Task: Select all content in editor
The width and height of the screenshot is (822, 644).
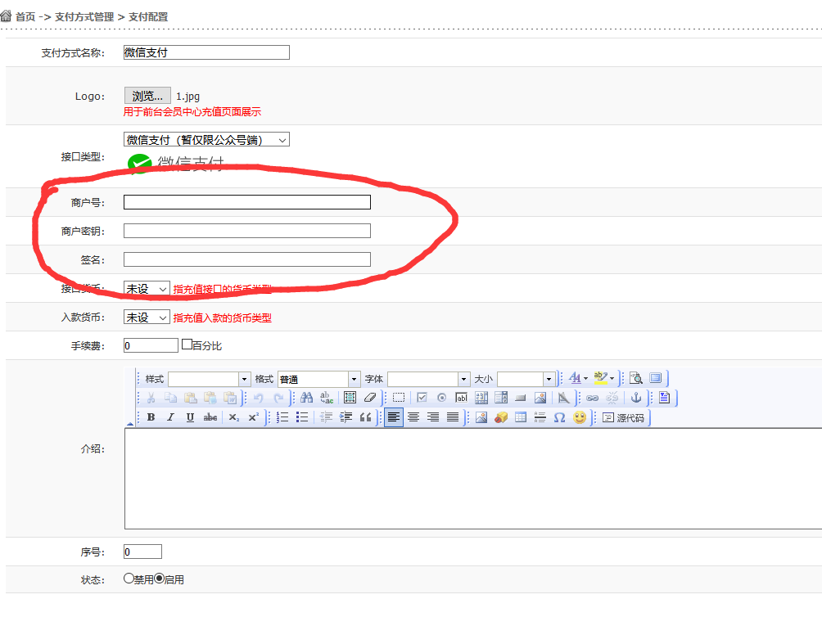Action: pyautogui.click(x=350, y=398)
